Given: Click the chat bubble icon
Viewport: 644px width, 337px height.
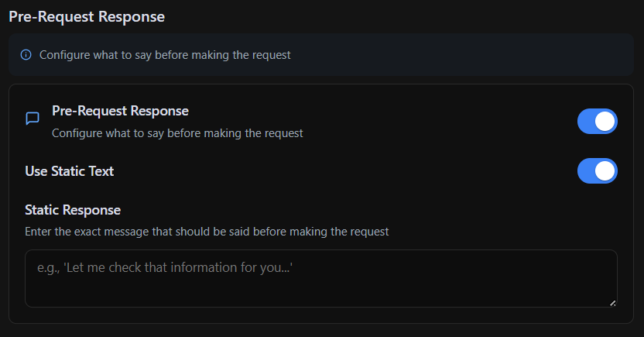Looking at the screenshot, I should point(33,119).
